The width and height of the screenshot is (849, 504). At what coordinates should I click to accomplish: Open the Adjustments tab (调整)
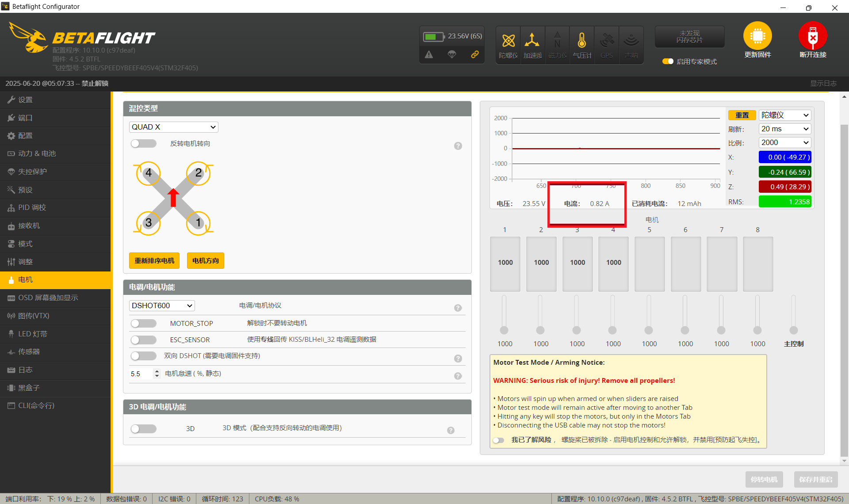[55, 262]
